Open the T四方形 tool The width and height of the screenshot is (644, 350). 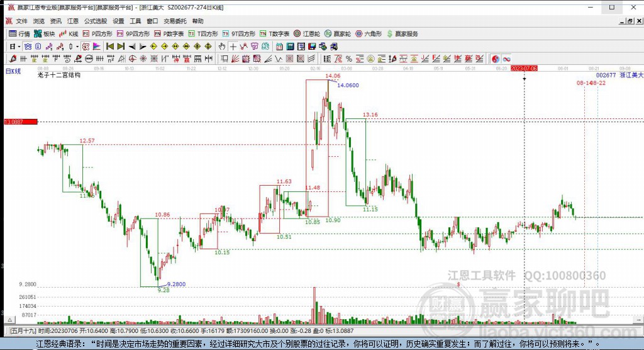(203, 34)
